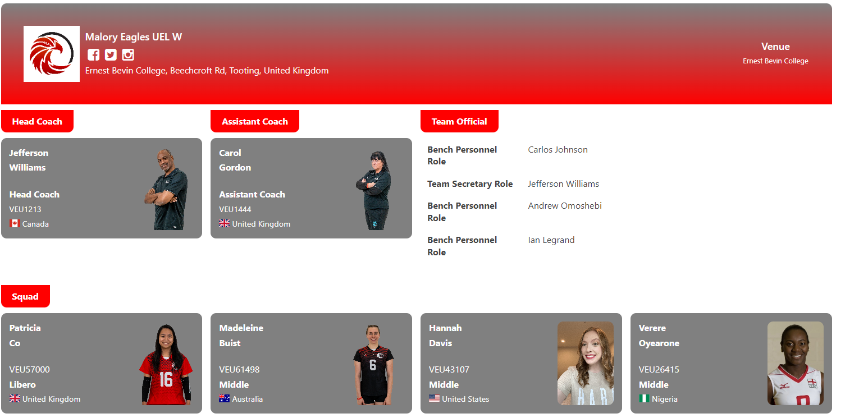Click the Beechcroft Rd team address text
This screenshot has width=868, height=418.
pos(207,71)
